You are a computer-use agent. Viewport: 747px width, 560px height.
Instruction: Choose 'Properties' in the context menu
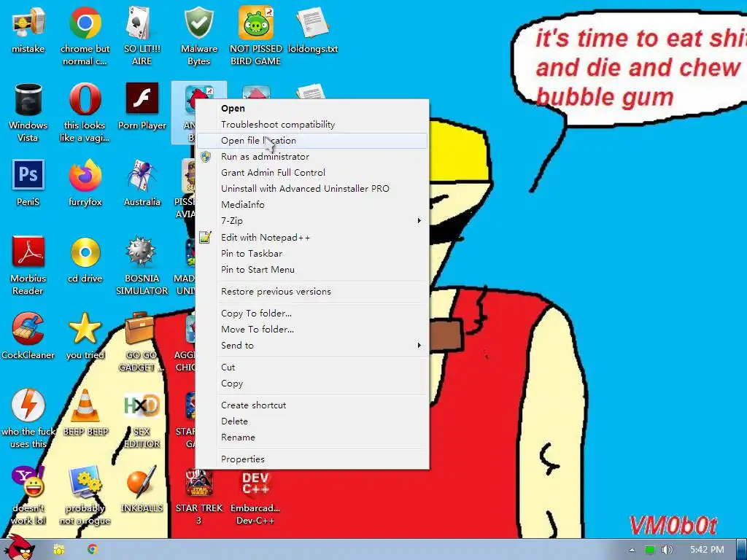point(312,459)
